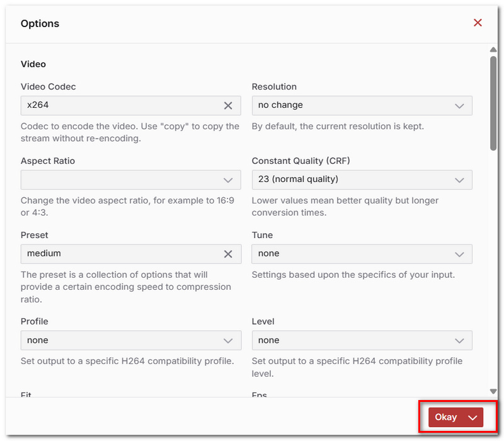The width and height of the screenshot is (504, 441).
Task: Click the no change Resolution value
Action: [x=280, y=105]
